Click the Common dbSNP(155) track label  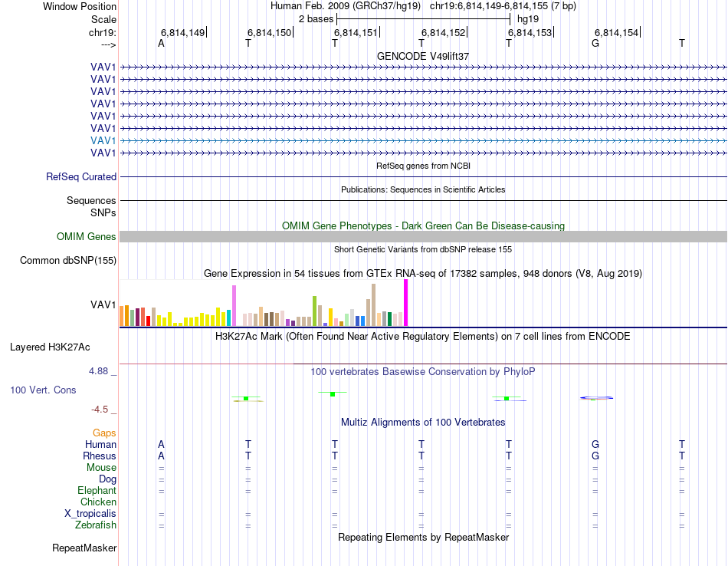(x=68, y=260)
